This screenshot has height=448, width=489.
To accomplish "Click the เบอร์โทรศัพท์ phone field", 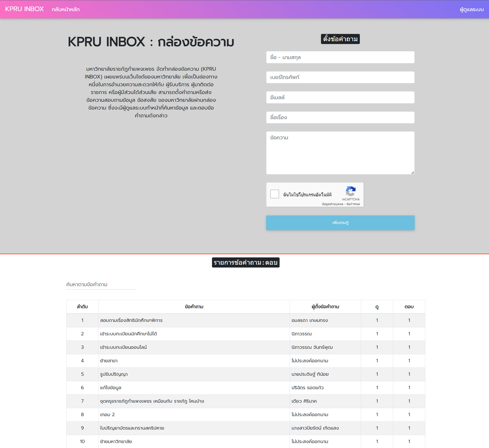I will pyautogui.click(x=340, y=77).
